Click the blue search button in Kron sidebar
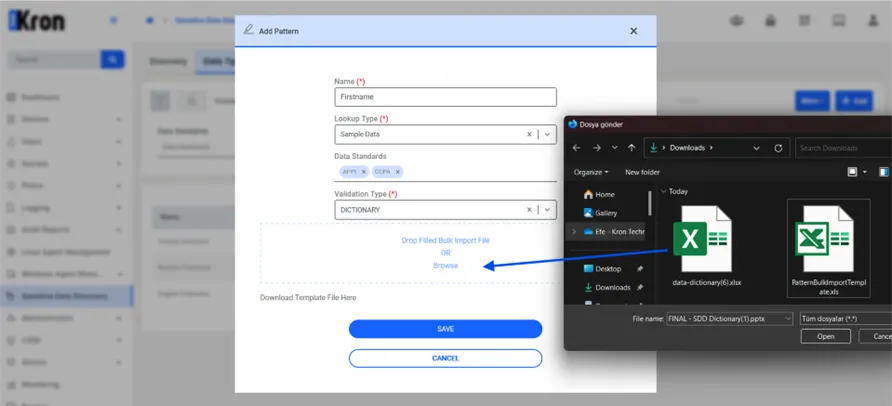This screenshot has height=406, width=892. (113, 59)
